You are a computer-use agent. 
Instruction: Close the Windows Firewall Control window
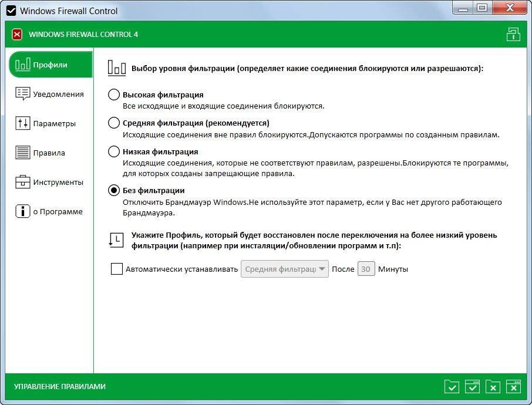point(510,8)
